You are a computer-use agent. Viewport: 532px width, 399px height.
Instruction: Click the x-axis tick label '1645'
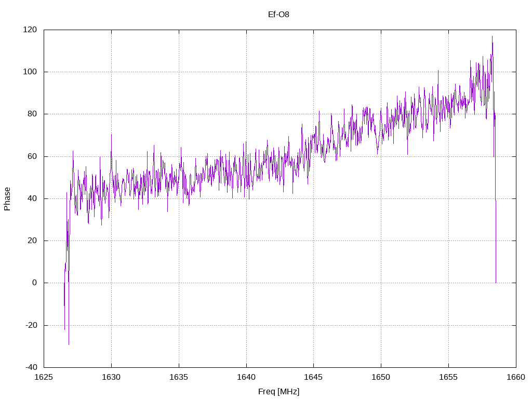[x=313, y=377]
